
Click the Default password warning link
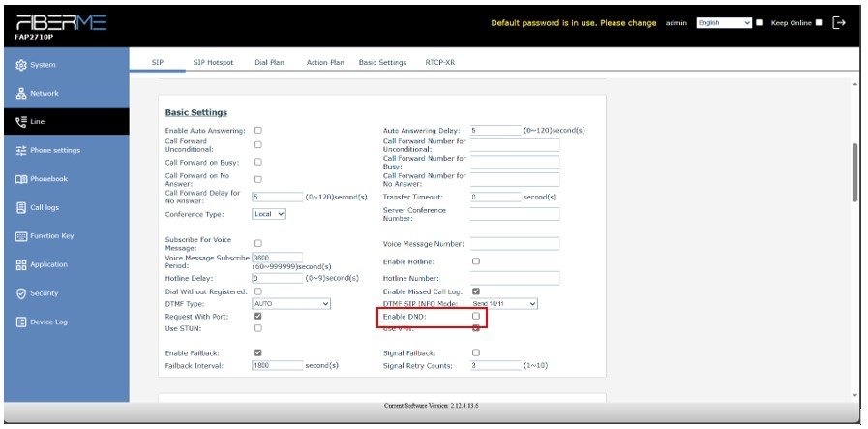(x=574, y=23)
